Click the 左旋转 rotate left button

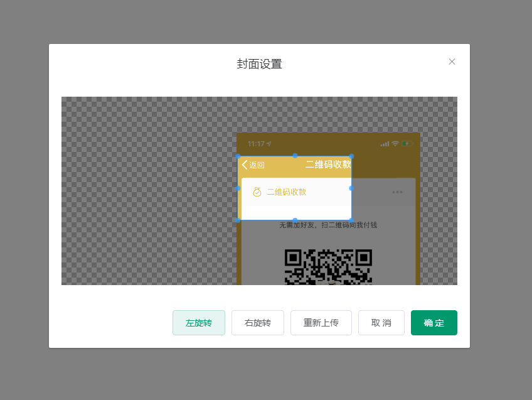(199, 323)
